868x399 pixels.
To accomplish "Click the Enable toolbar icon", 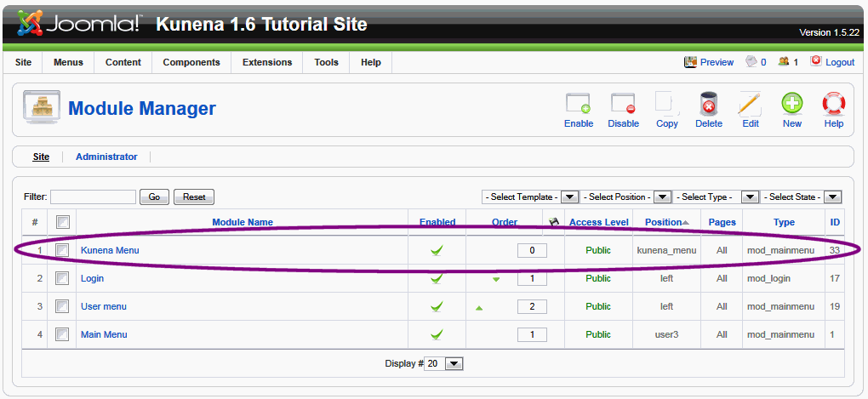I will [579, 105].
